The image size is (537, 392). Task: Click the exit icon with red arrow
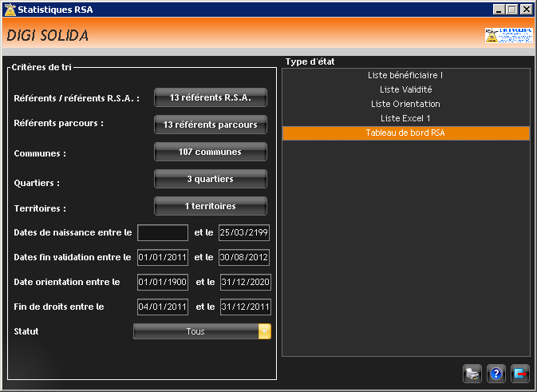(520, 374)
